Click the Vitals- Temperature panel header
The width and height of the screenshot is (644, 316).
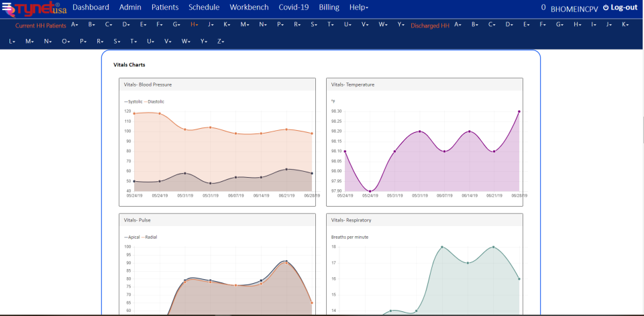424,85
